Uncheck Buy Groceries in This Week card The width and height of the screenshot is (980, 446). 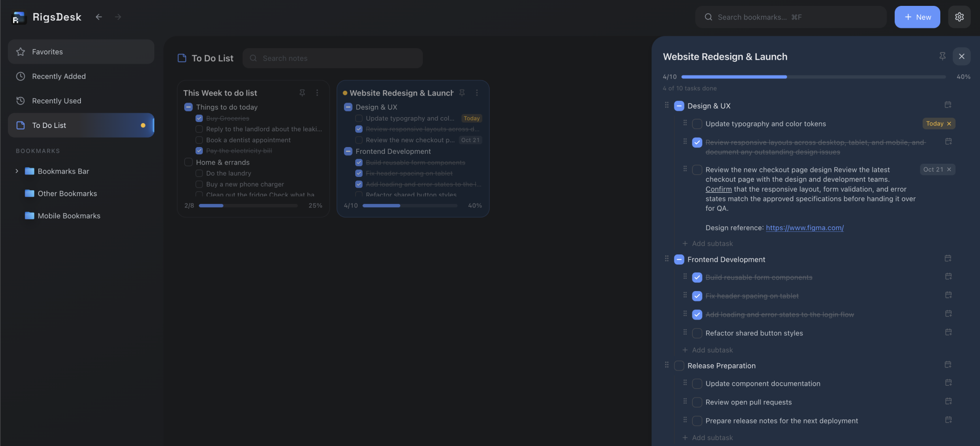coord(199,118)
